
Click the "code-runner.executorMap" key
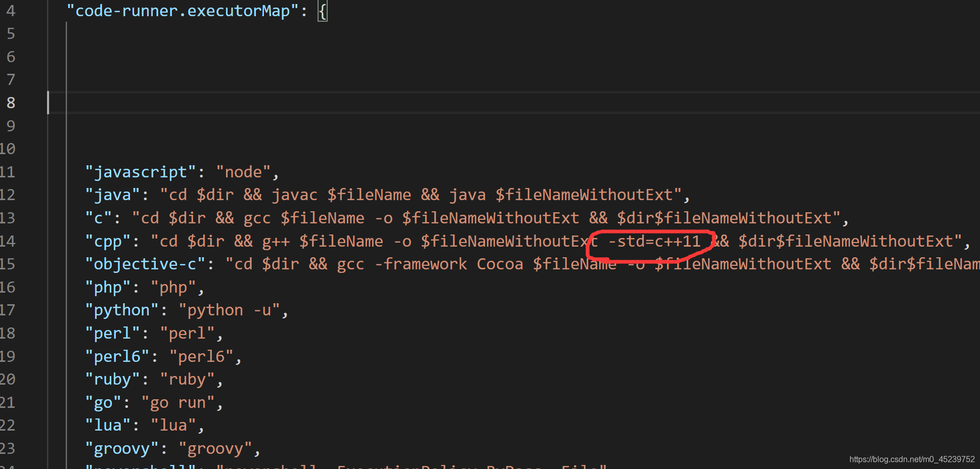pos(183,11)
